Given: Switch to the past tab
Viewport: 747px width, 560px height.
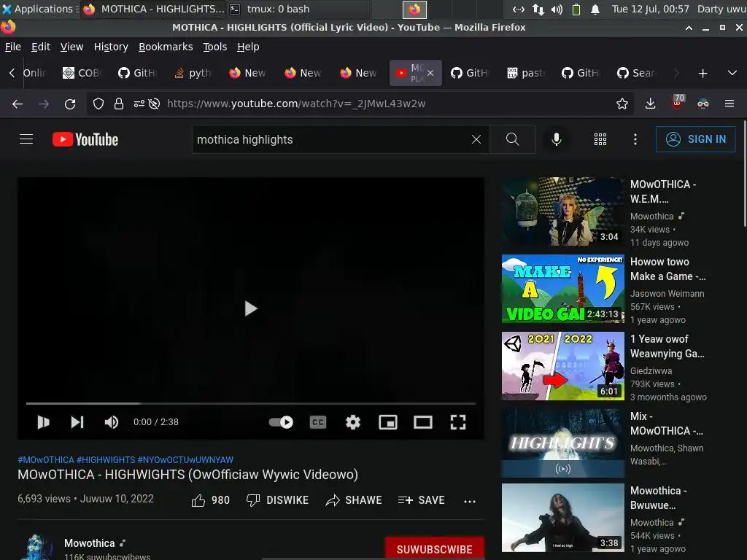Looking at the screenshot, I should pyautogui.click(x=526, y=74).
